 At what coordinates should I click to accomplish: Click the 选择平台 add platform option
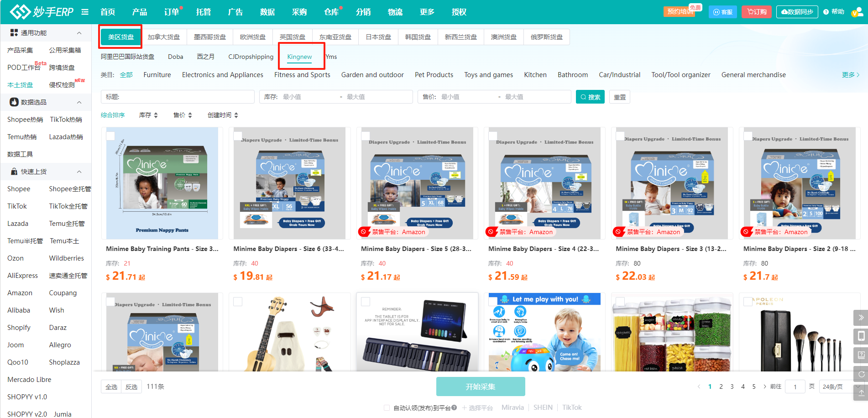pos(477,408)
